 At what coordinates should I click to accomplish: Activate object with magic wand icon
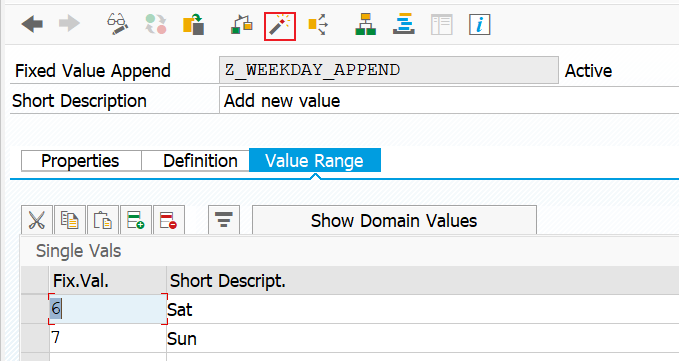[x=280, y=26]
